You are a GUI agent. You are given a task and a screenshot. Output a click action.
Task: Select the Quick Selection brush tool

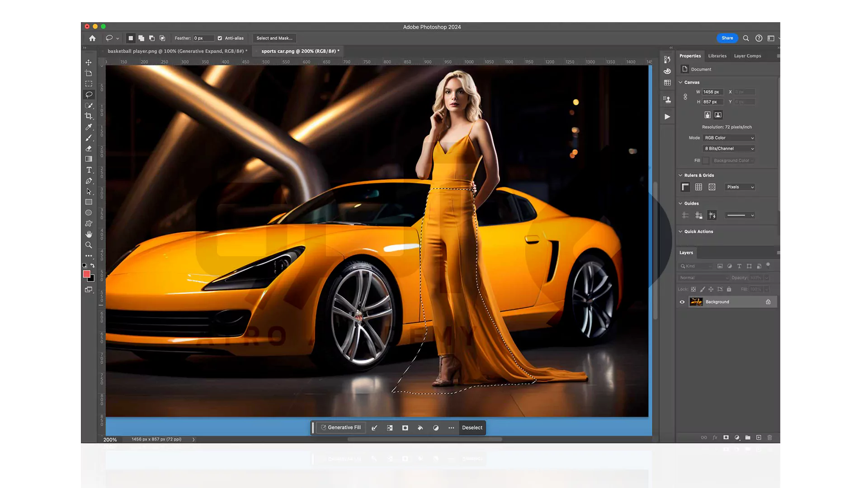click(89, 106)
